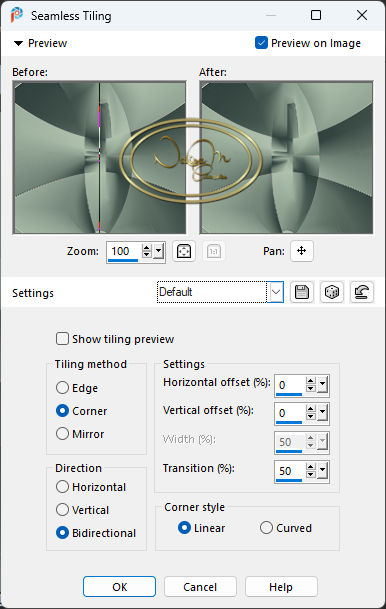Click the Randomize parameters dice icon
Viewport: 386px width, 609px height.
coord(332,292)
